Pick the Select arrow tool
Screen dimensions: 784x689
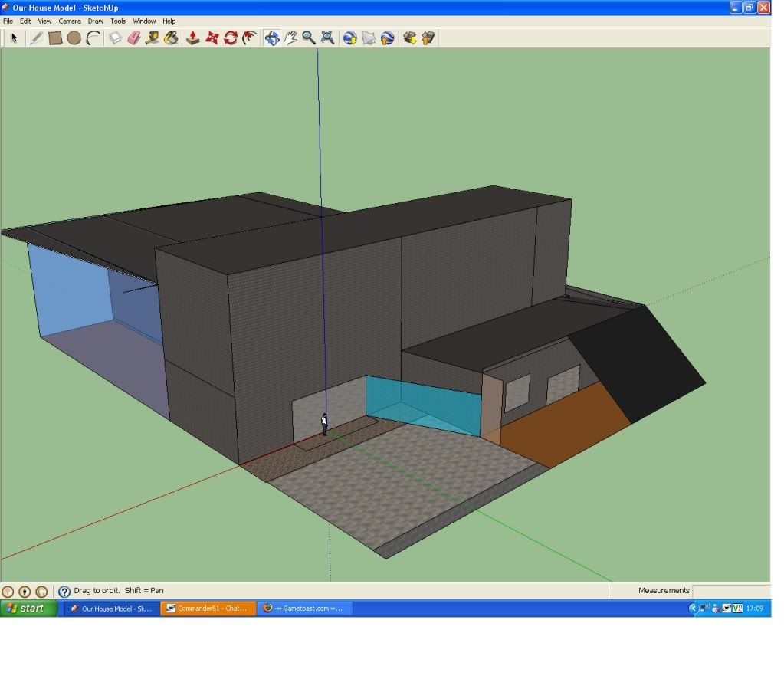click(14, 38)
